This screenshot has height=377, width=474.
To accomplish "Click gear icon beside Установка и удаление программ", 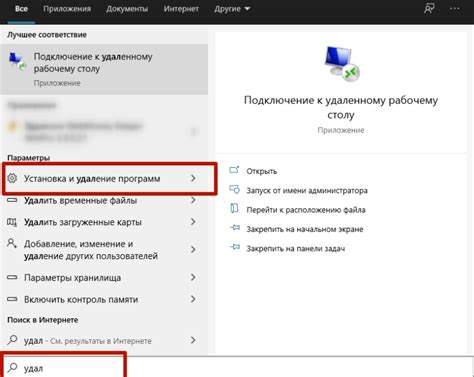I will click(x=12, y=178).
